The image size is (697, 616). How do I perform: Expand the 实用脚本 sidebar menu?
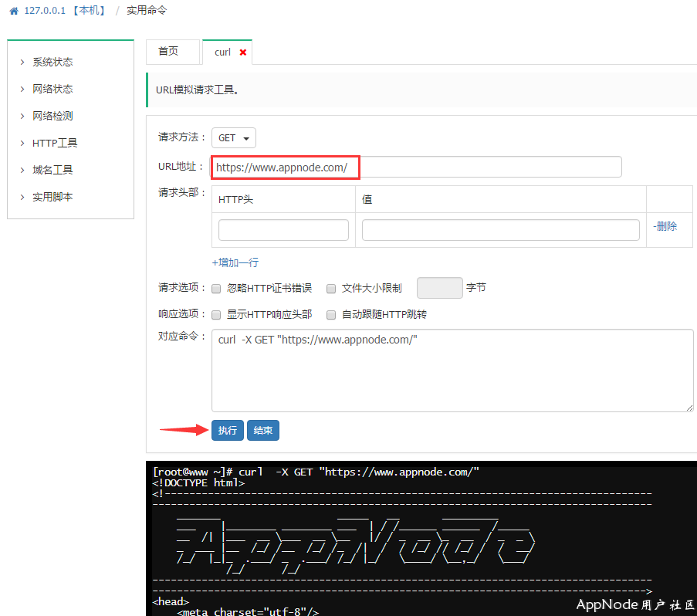pos(52,197)
